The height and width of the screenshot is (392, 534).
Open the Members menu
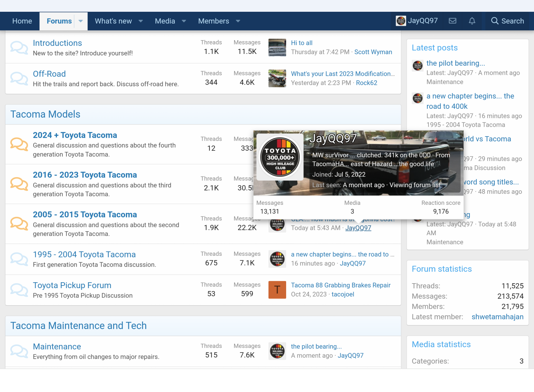coord(214,21)
